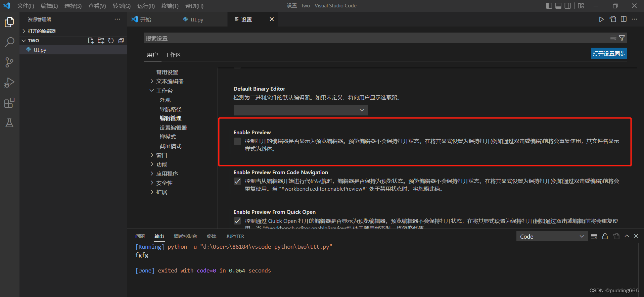The width and height of the screenshot is (644, 297).
Task: Expand 安全性 settings category
Action: click(x=152, y=183)
